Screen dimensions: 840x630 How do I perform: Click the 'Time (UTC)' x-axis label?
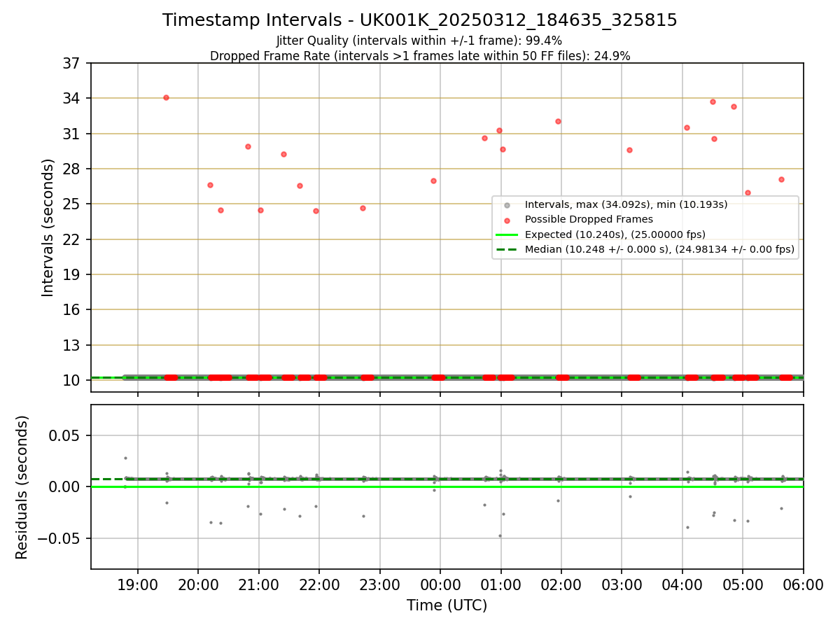(447, 605)
